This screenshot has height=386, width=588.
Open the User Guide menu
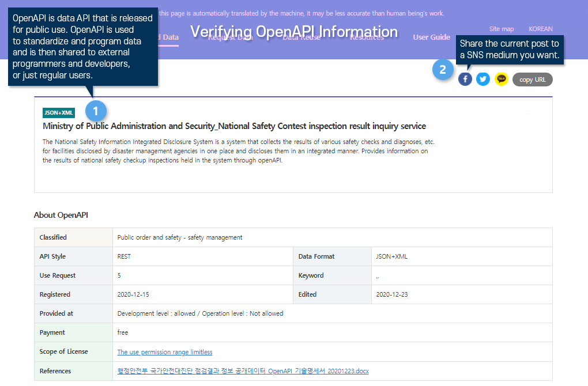coord(431,37)
